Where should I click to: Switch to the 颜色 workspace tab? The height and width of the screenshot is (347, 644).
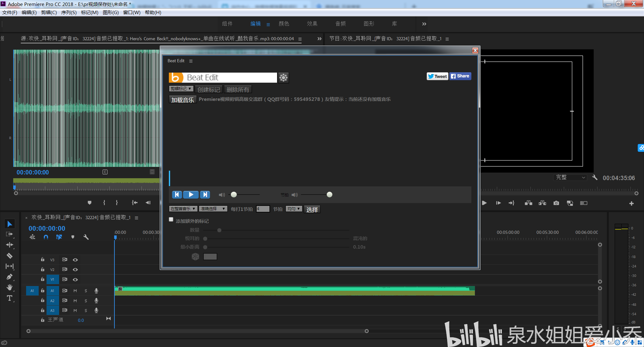(284, 24)
